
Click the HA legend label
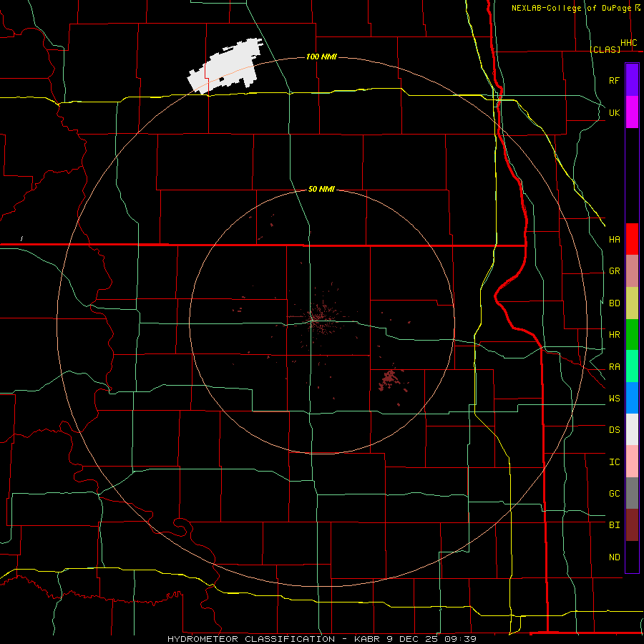(614, 240)
